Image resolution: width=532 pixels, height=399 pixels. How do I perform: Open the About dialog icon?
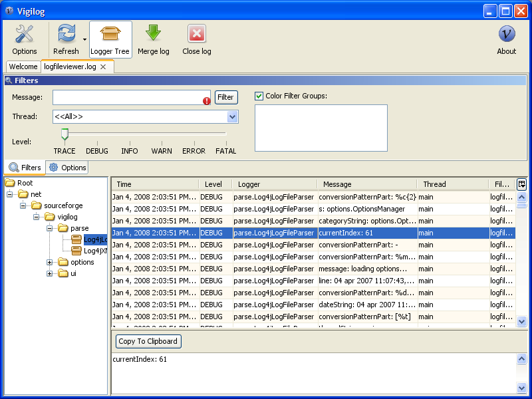[x=506, y=34]
